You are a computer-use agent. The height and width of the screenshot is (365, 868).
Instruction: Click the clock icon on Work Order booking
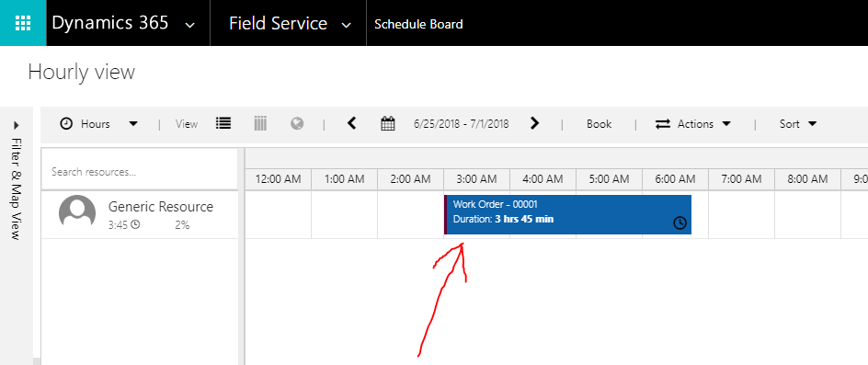pos(680,222)
